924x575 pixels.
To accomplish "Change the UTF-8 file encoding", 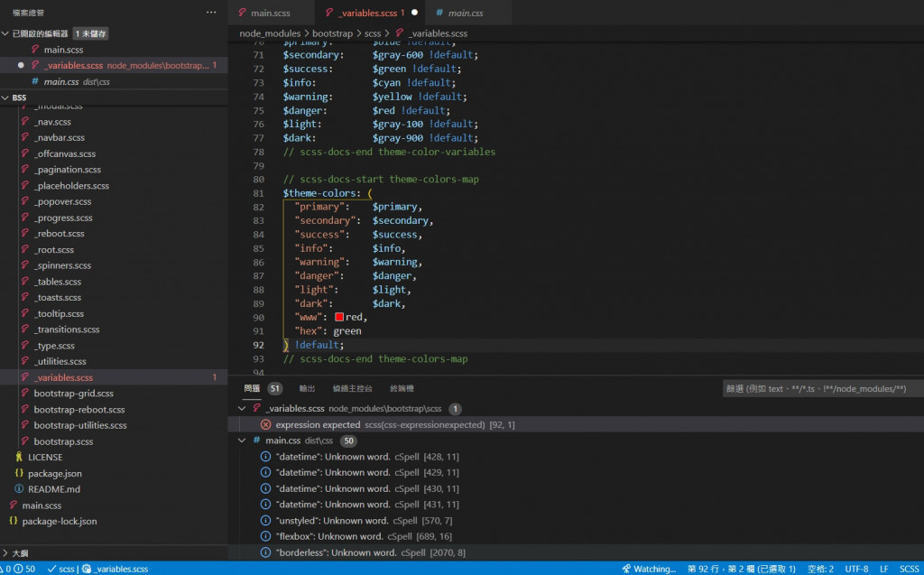I will [x=857, y=569].
